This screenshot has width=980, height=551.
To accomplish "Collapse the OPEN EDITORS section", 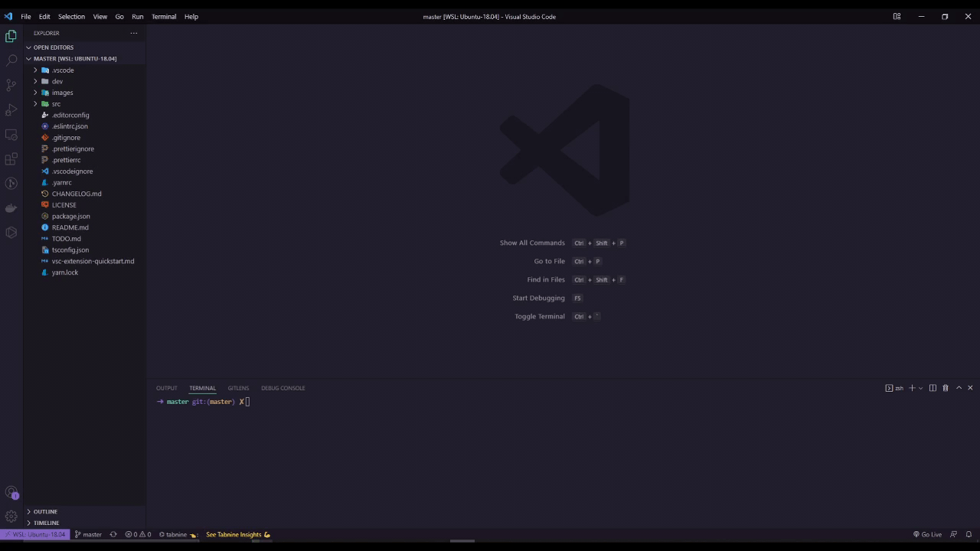I will coord(53,47).
